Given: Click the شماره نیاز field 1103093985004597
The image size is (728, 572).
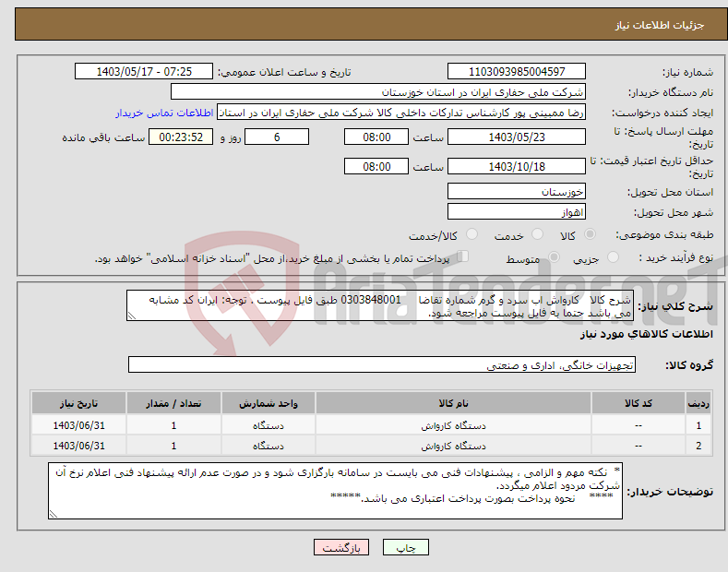Looking at the screenshot, I should click(517, 72).
